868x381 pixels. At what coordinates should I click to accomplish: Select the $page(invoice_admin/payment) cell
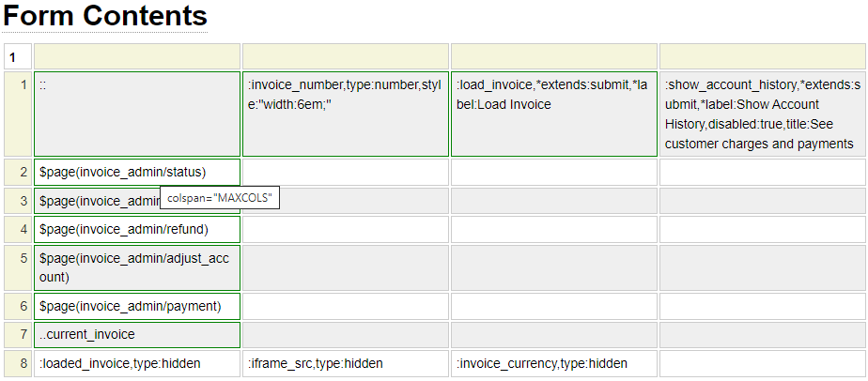coord(137,307)
